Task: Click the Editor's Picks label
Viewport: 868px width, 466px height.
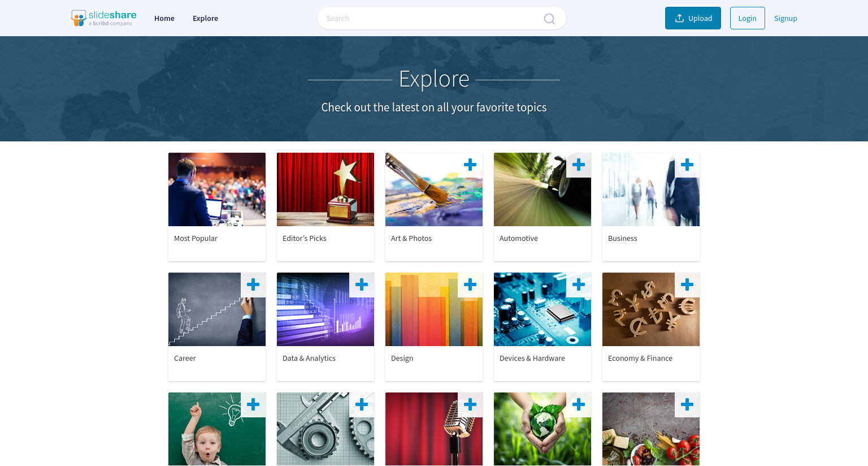Action: tap(305, 238)
